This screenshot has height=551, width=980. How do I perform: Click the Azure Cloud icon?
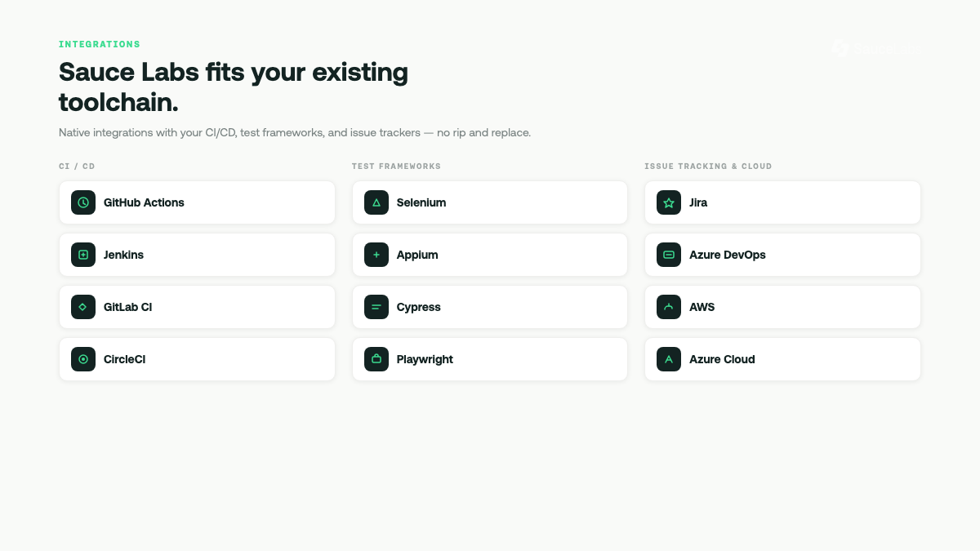coord(669,359)
